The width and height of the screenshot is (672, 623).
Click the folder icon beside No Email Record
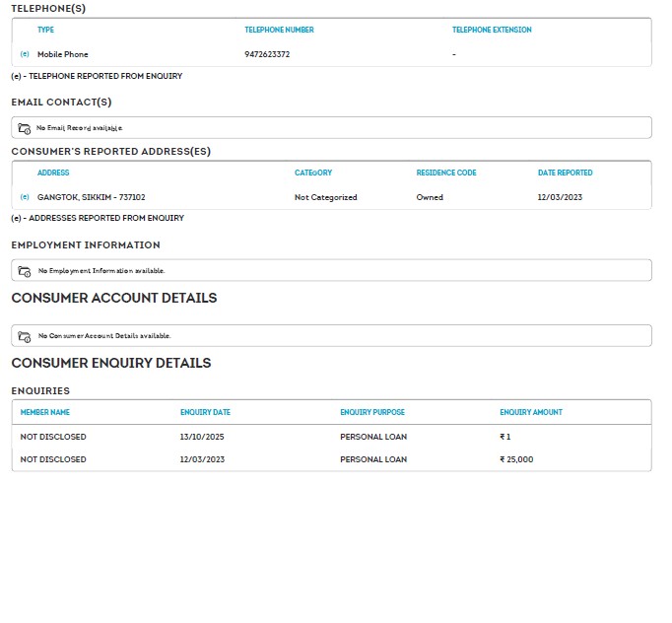pyautogui.click(x=25, y=128)
